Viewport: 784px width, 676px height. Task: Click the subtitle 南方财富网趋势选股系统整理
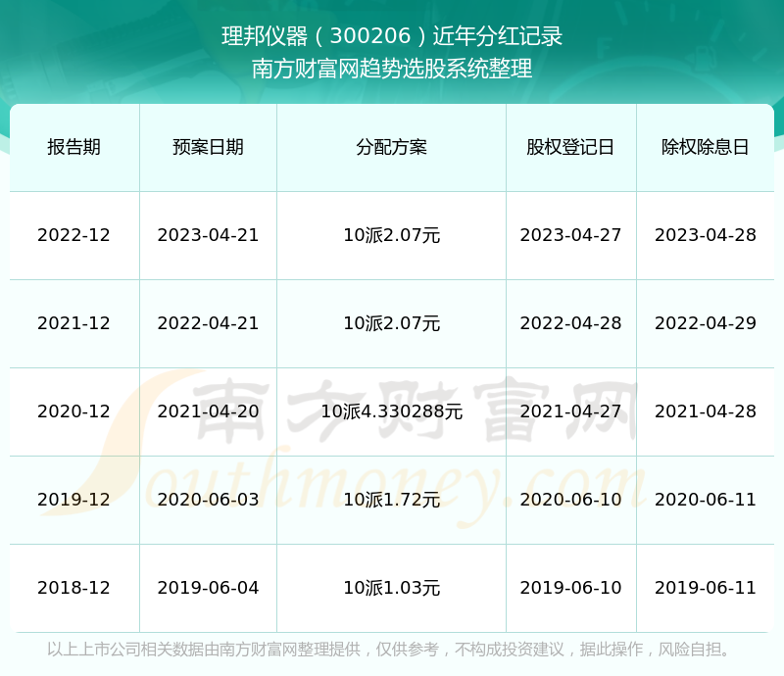click(x=392, y=69)
